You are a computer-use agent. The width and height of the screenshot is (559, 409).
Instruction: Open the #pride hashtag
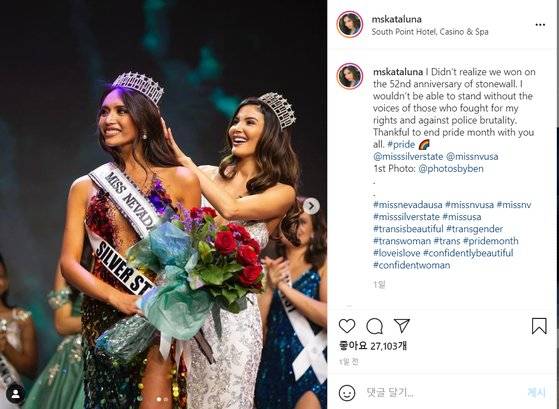pos(401,145)
